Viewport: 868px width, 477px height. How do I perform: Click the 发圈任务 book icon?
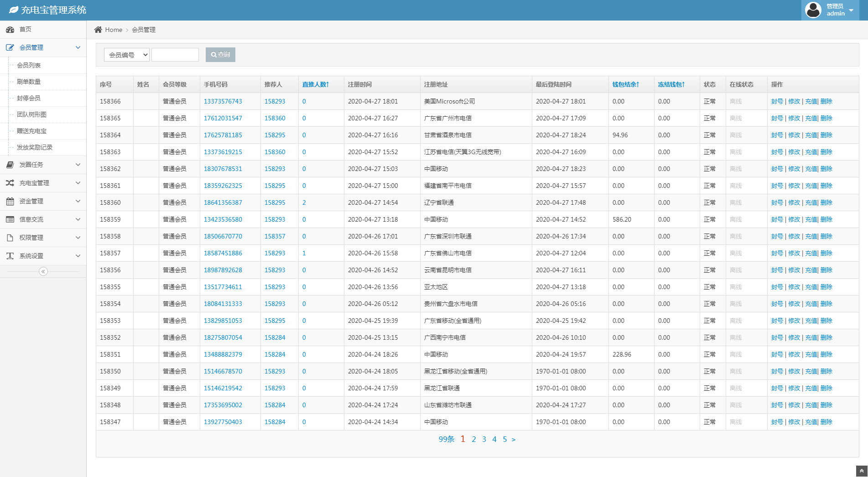click(10, 165)
